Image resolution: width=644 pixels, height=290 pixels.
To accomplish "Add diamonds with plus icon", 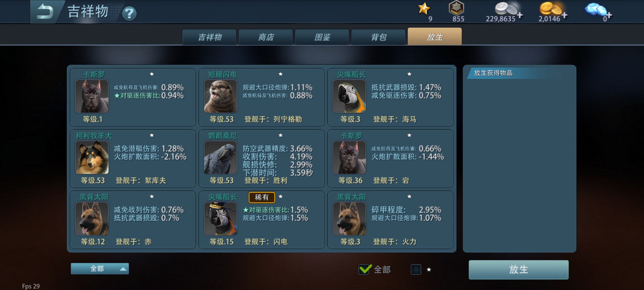I will click(609, 15).
